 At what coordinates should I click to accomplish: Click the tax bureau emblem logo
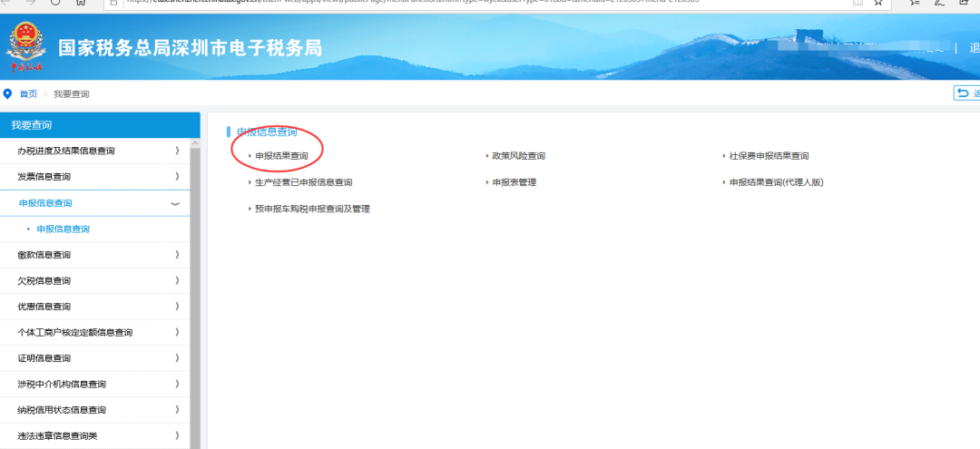pos(25,47)
